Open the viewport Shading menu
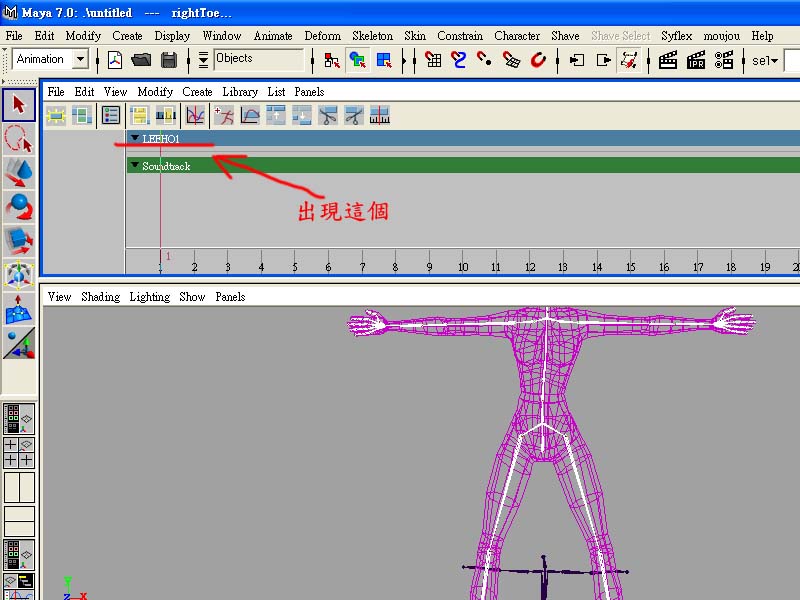The height and width of the screenshot is (600, 800). [x=101, y=297]
